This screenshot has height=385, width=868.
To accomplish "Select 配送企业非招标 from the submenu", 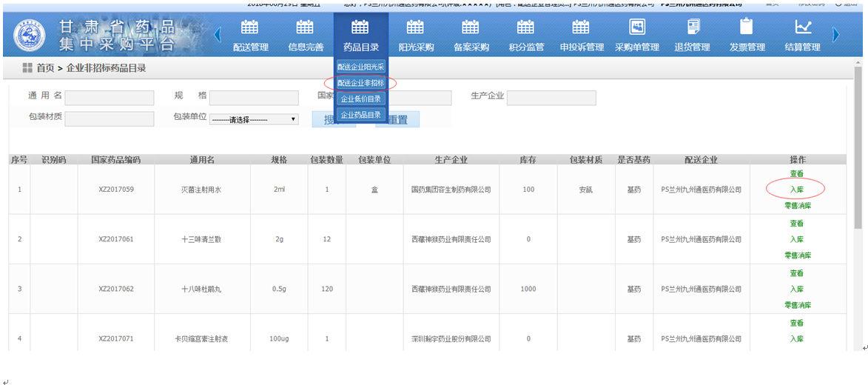I will point(361,82).
